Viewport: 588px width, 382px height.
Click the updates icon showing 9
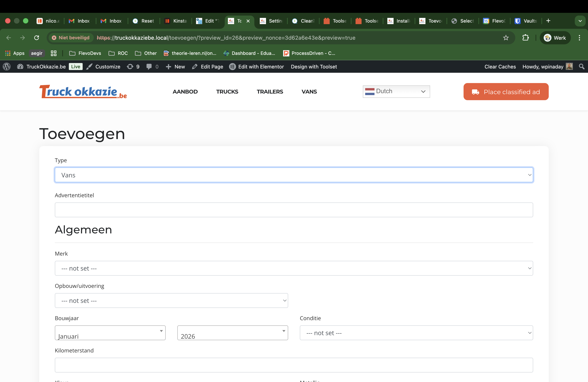point(133,67)
